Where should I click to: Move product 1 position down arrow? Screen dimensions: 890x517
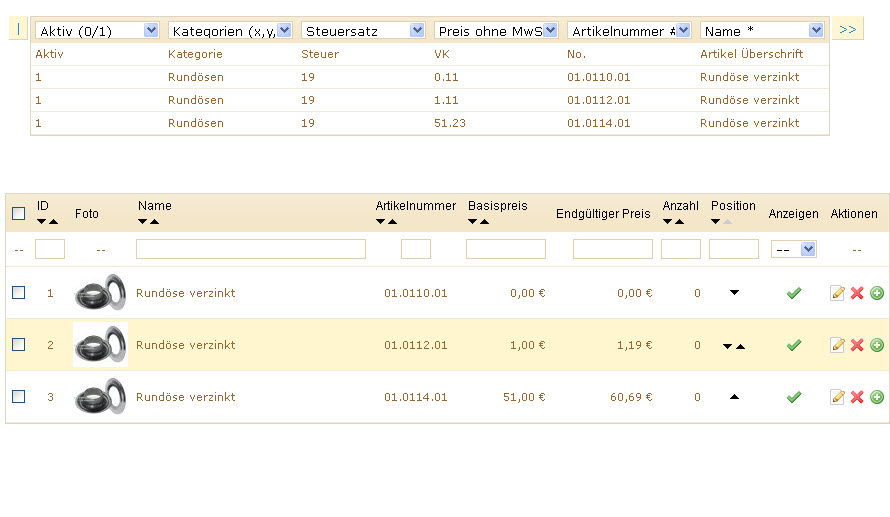pyautogui.click(x=734, y=293)
